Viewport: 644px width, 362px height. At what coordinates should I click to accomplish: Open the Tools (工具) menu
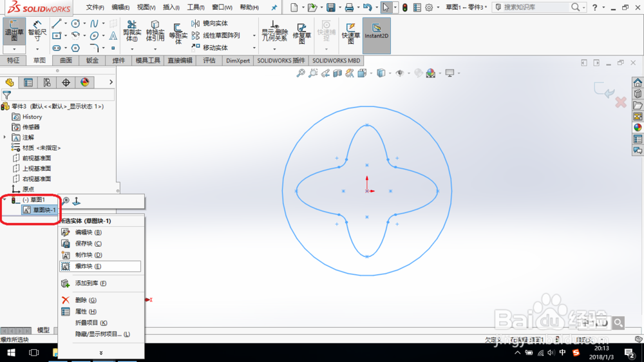[196, 7]
